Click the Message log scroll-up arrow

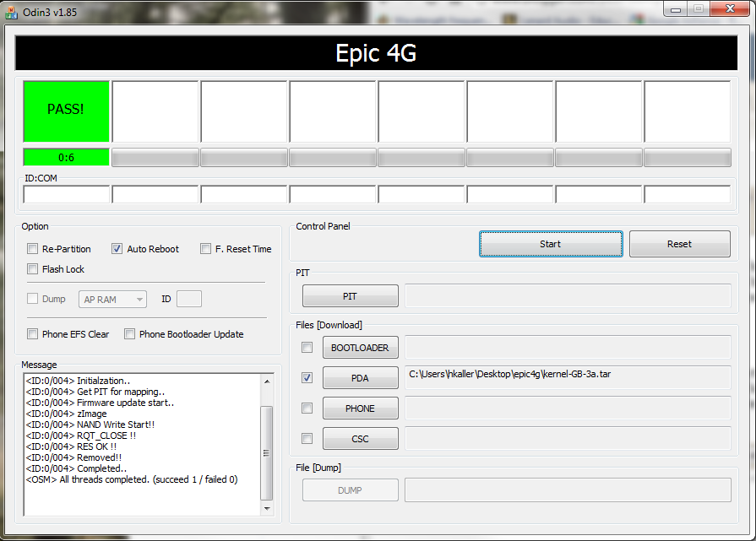point(267,381)
